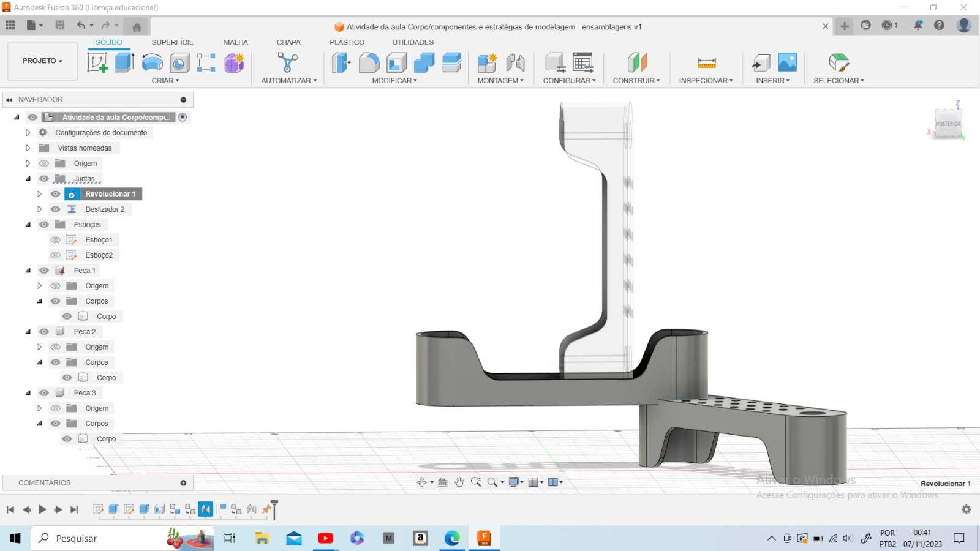Hide the Peca:3 component

pyautogui.click(x=44, y=393)
